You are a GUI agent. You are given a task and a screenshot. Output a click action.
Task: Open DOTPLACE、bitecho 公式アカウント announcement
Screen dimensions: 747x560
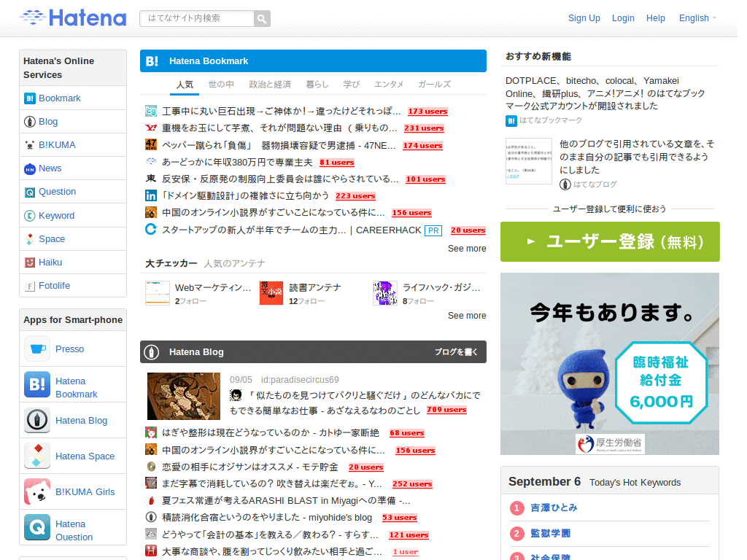(605, 93)
